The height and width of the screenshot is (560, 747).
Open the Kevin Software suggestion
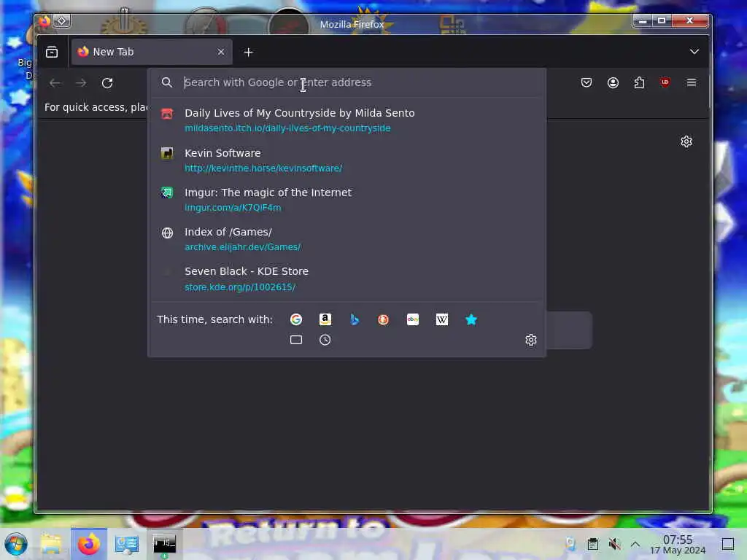[x=347, y=160]
